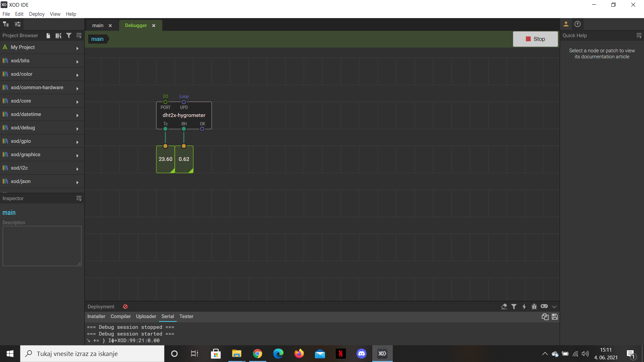
Task: Expand the xod/json library arrow
Action: [77, 182]
